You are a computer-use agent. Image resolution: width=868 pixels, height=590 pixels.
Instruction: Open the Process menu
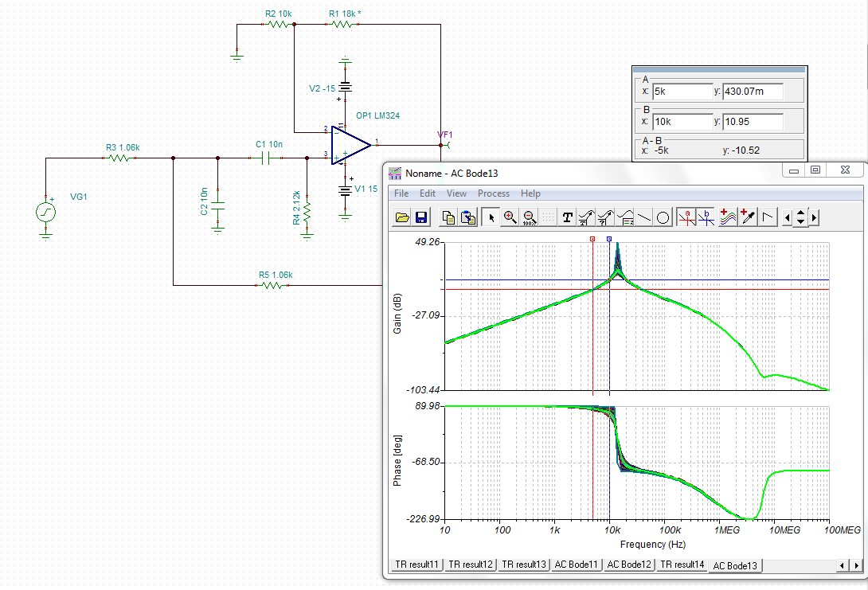coord(493,193)
